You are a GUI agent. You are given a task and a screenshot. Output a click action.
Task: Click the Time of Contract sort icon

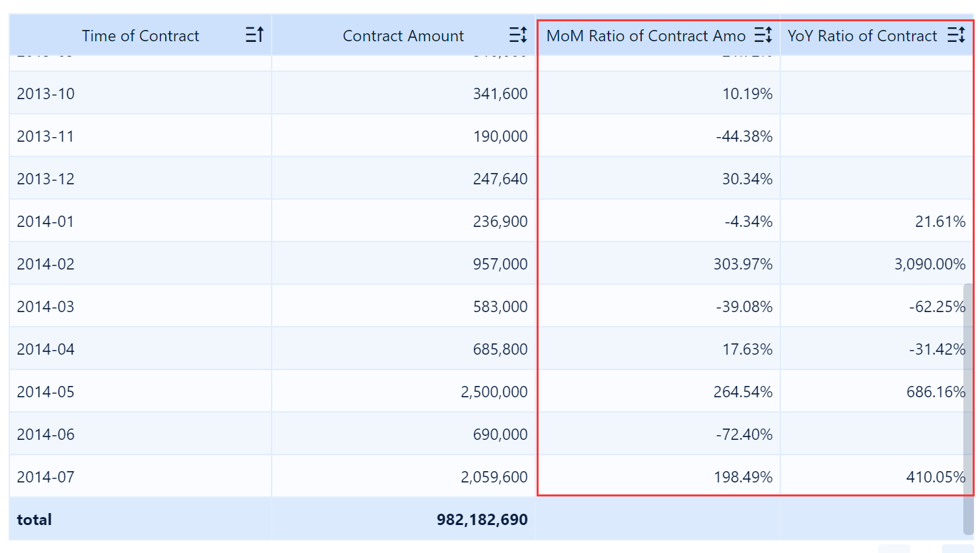(254, 35)
